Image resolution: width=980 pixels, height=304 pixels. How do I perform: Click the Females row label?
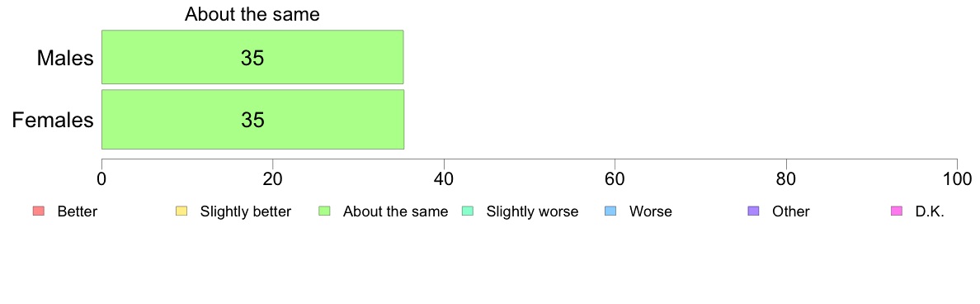pyautogui.click(x=53, y=120)
